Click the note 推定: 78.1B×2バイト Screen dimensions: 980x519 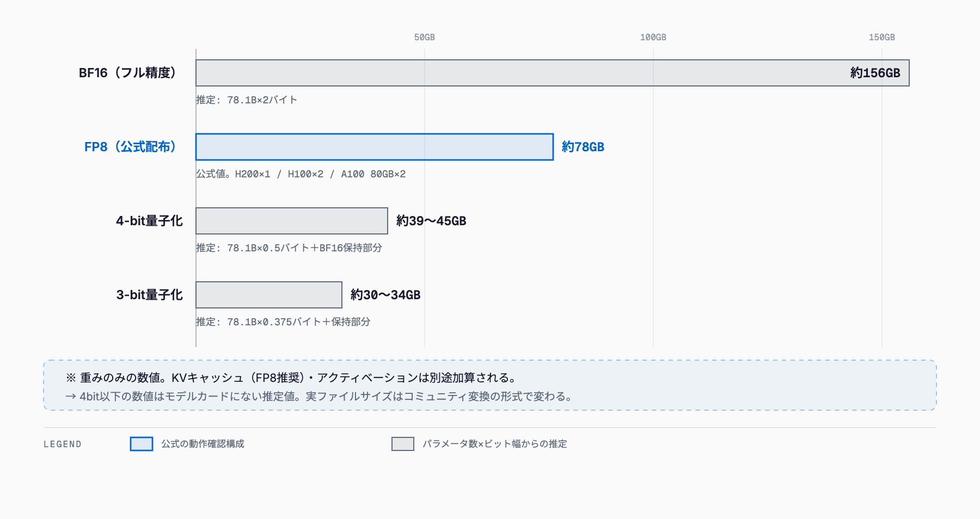click(247, 100)
